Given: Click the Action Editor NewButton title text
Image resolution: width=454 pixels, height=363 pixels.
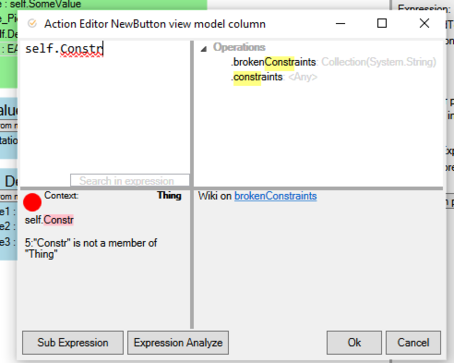Looking at the screenshot, I should (x=155, y=24).
